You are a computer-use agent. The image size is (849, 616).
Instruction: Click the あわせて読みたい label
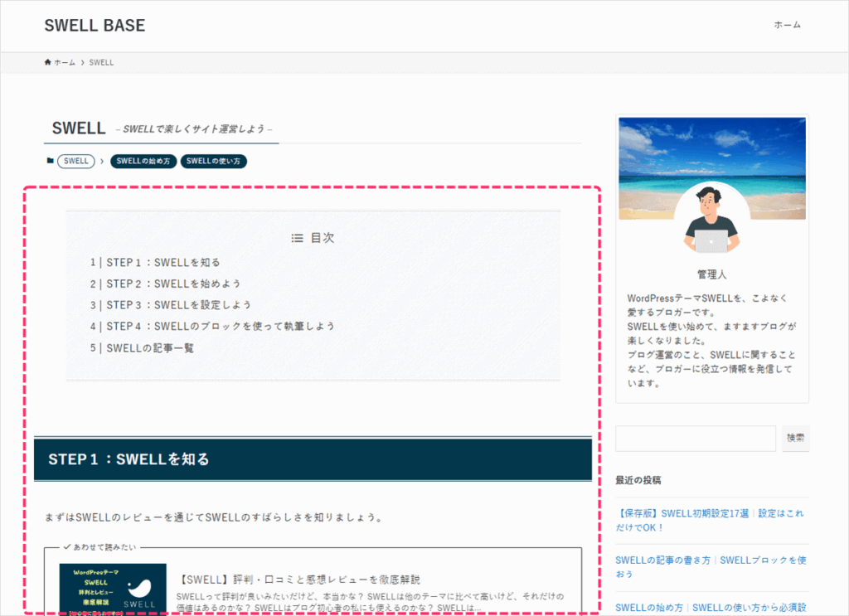coord(100,547)
